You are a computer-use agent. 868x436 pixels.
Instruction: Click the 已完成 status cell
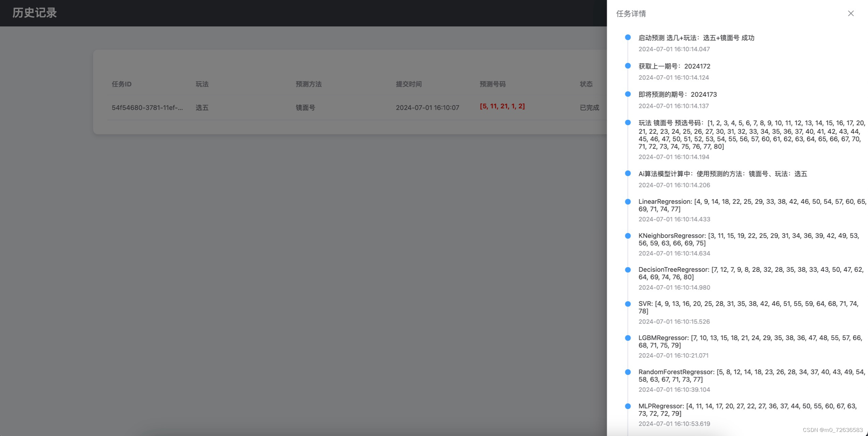coord(590,108)
